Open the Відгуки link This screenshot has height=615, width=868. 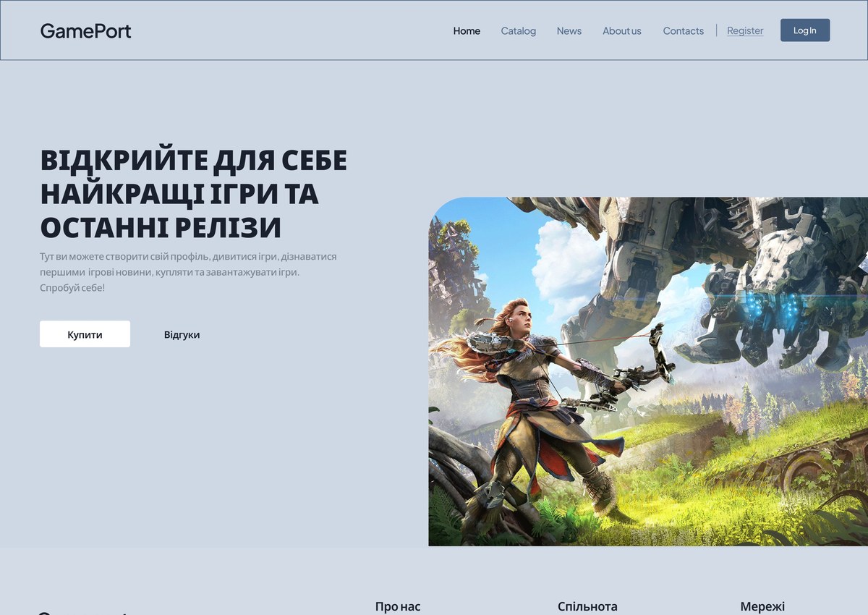[x=182, y=334]
